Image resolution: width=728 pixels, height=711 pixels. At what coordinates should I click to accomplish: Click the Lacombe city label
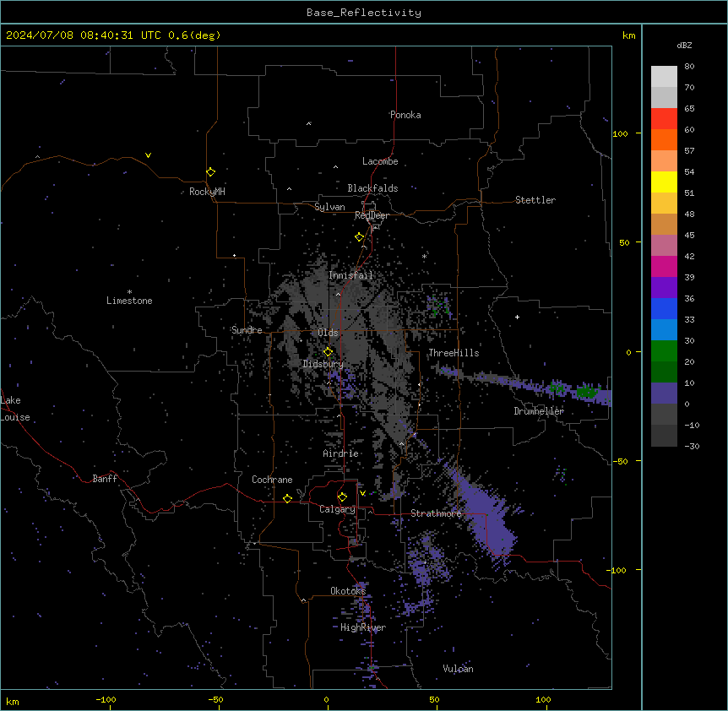pos(380,161)
